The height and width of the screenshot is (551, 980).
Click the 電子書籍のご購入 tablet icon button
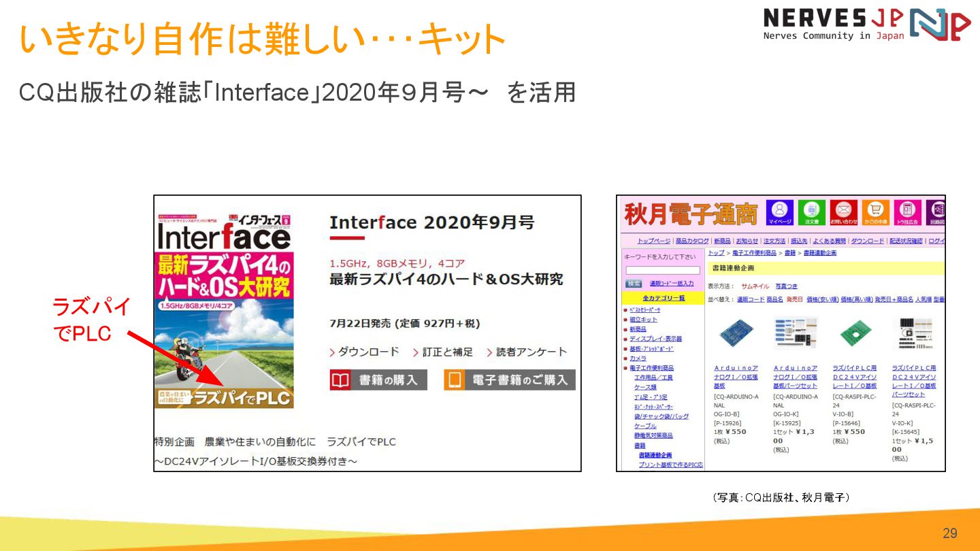(510, 380)
